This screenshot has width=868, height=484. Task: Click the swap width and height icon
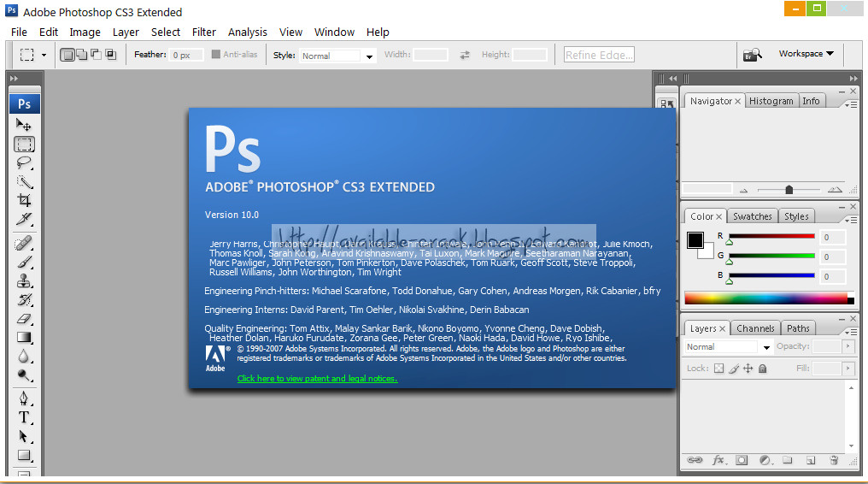click(x=465, y=55)
